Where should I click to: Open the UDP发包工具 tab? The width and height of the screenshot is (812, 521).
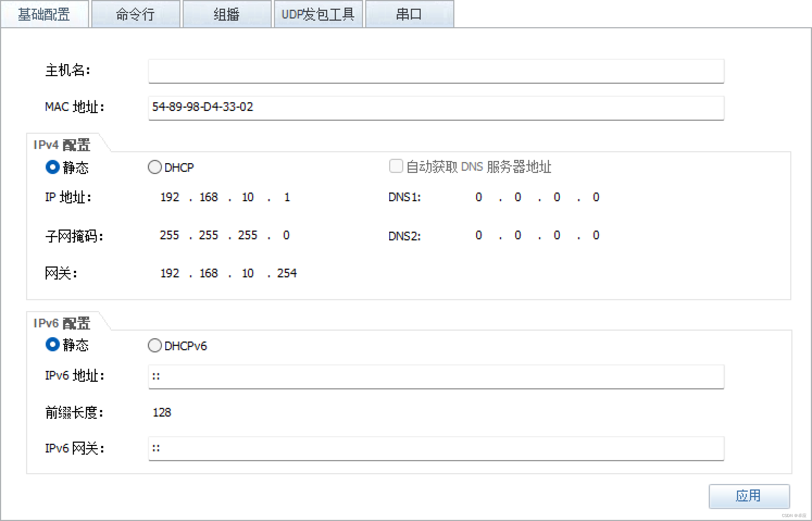(x=318, y=15)
